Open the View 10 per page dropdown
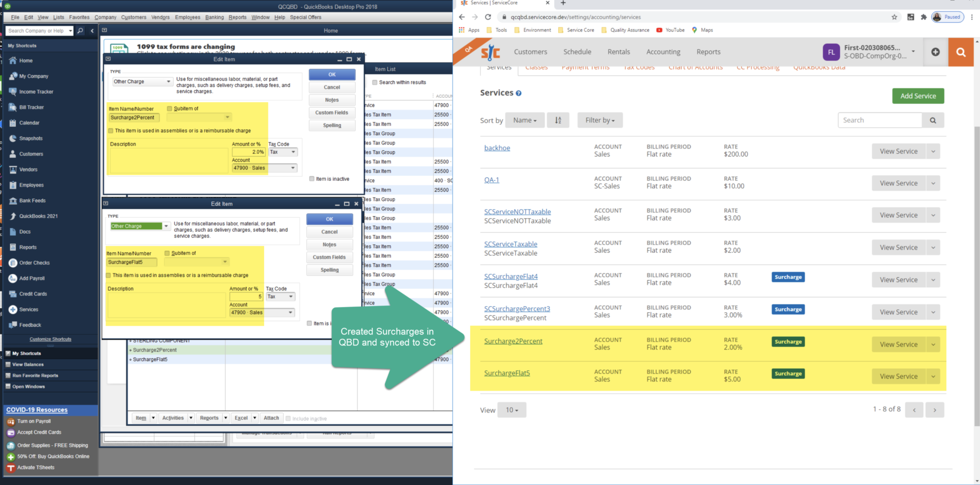The height and width of the screenshot is (485, 980). coord(512,410)
